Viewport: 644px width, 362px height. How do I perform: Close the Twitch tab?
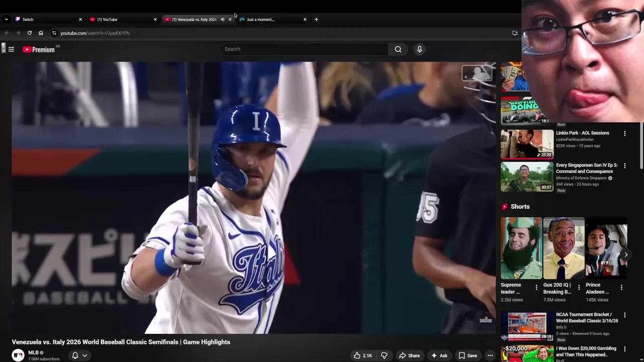80,20
